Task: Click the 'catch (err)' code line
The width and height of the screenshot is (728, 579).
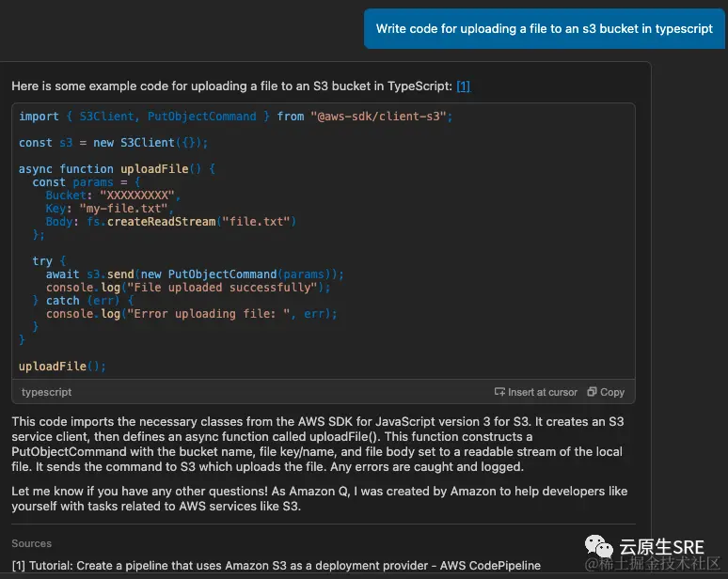Action: point(83,301)
